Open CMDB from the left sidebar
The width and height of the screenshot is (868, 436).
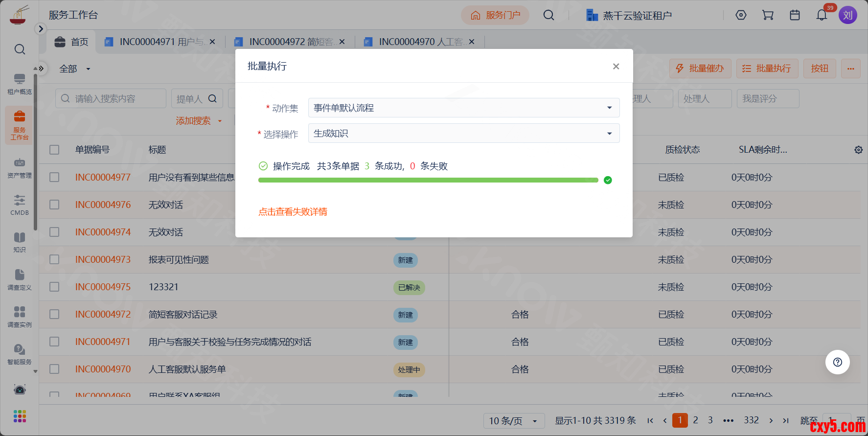(20, 205)
